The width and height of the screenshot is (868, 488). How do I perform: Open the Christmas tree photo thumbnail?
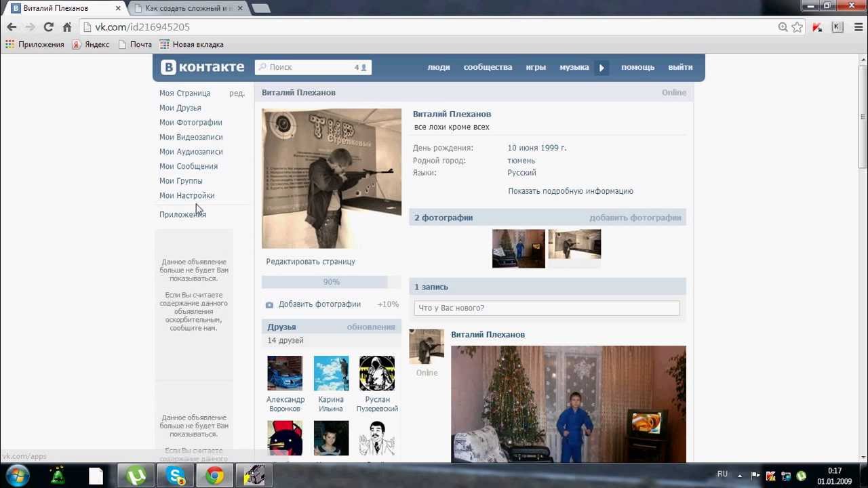pyautogui.click(x=519, y=248)
